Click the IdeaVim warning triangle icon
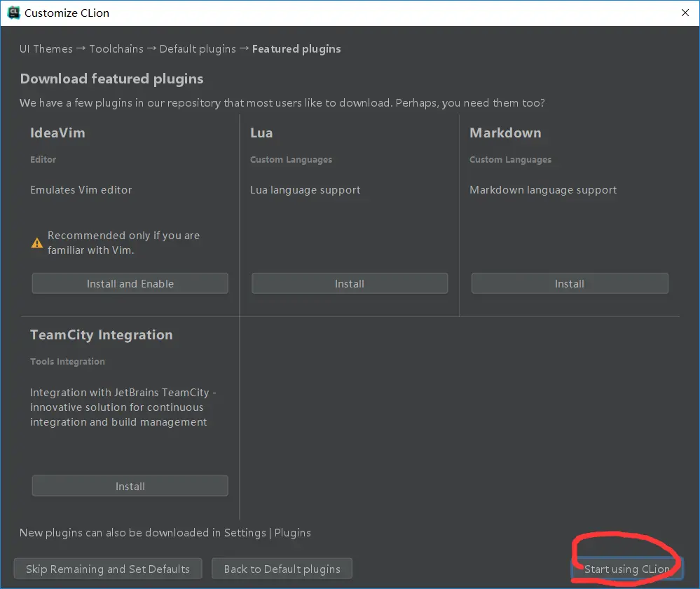Image resolution: width=700 pixels, height=589 pixels. coord(37,243)
